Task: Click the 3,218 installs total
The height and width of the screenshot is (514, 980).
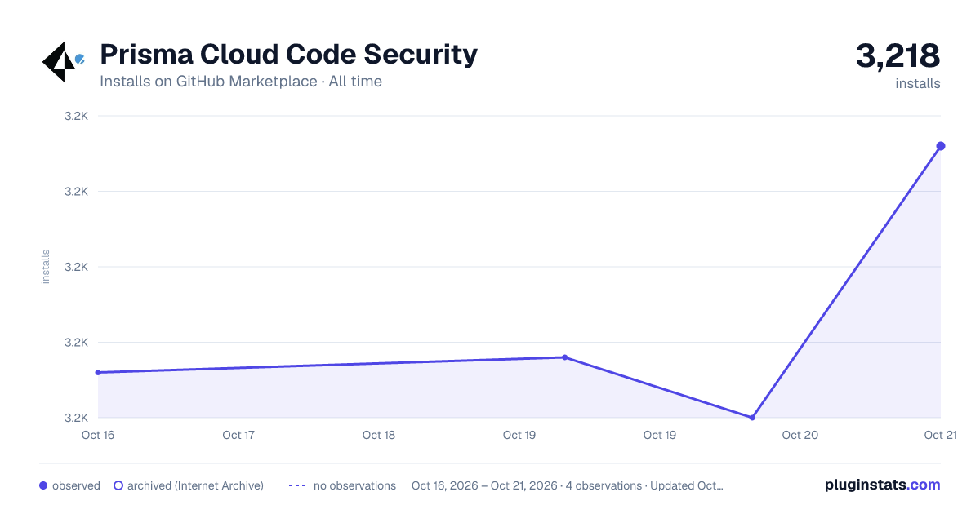Action: pyautogui.click(x=898, y=56)
